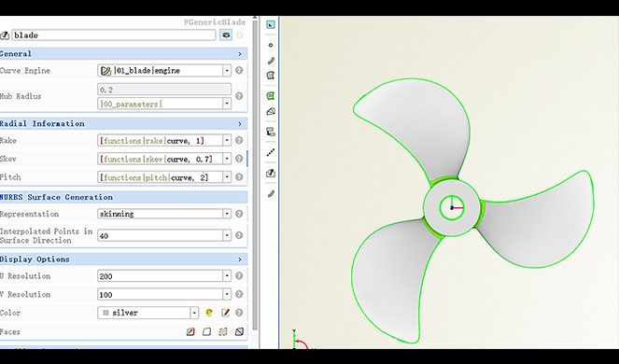Click the blade object type icon beside name
619x364 pixels.
coord(5,35)
